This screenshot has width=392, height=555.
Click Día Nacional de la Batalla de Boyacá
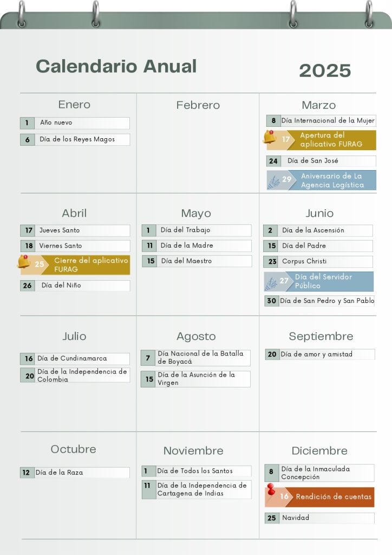pyautogui.click(x=195, y=358)
